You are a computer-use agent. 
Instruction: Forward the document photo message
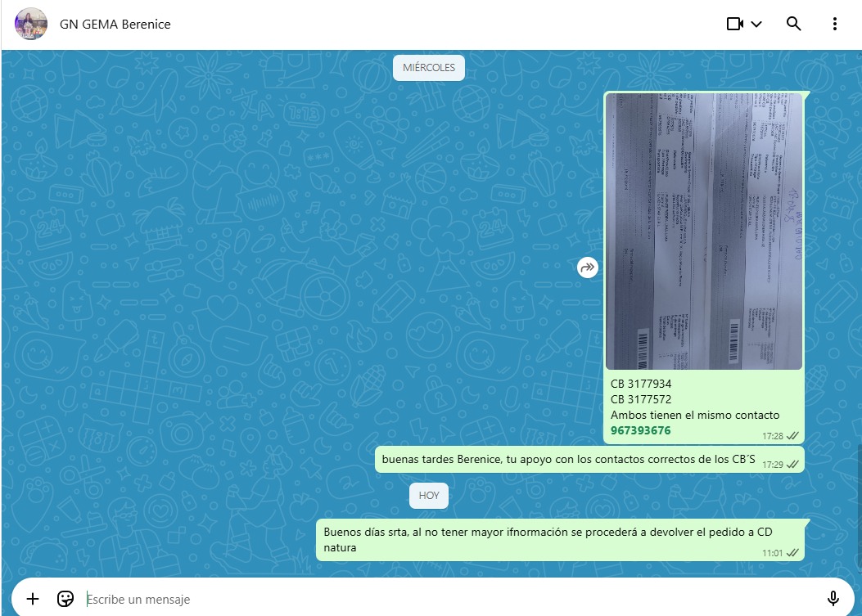point(587,268)
